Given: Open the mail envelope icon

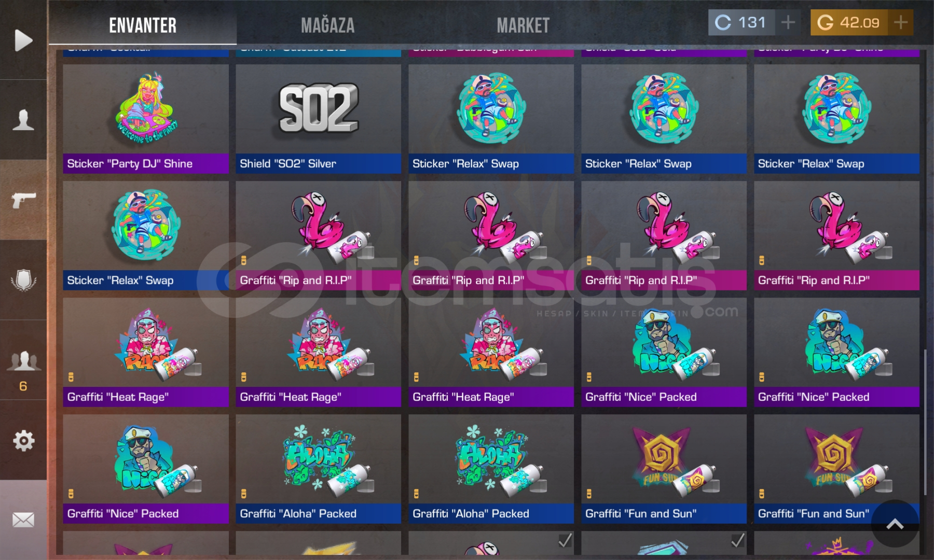Looking at the screenshot, I should (x=23, y=520).
